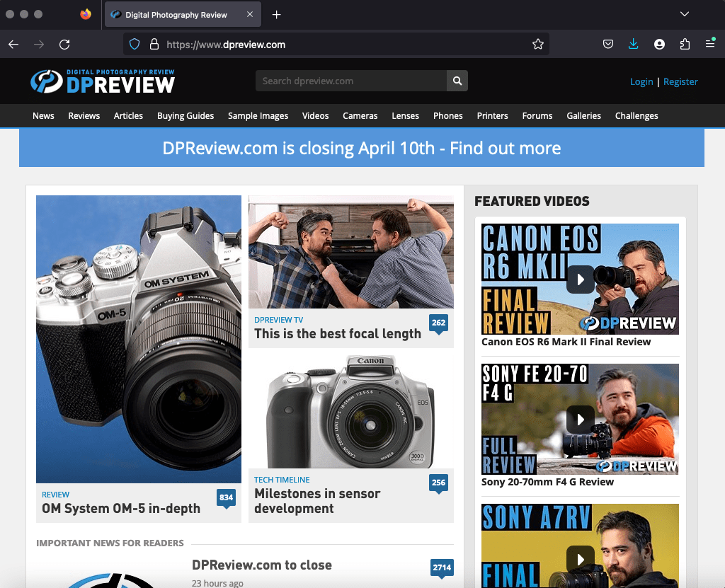Select Cameras in the navigation bar
This screenshot has height=588, width=725.
point(360,115)
